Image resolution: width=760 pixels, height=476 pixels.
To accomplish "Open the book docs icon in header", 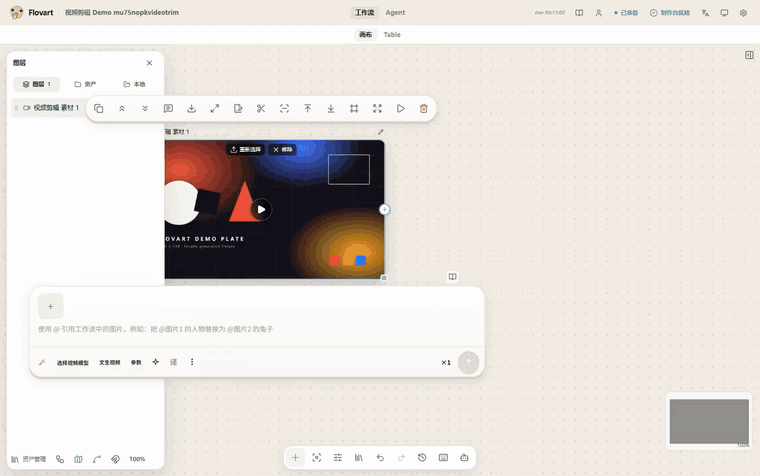I will click(579, 13).
